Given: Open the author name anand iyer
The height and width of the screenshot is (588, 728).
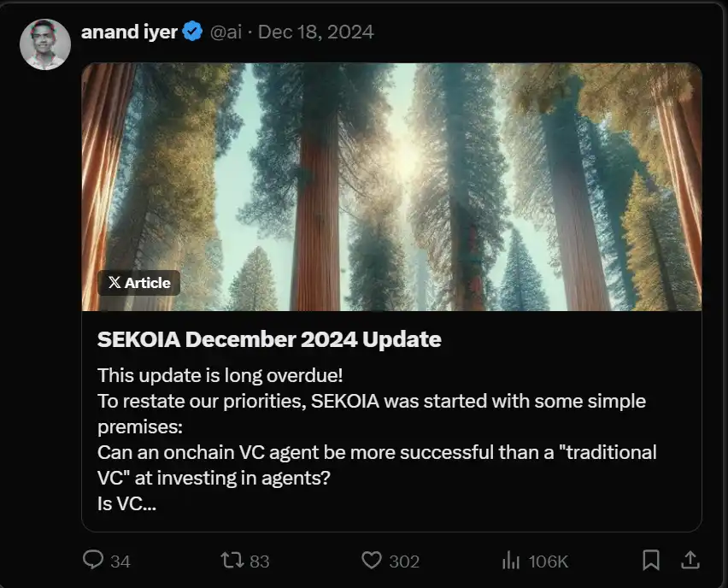Looking at the screenshot, I should click(x=129, y=32).
